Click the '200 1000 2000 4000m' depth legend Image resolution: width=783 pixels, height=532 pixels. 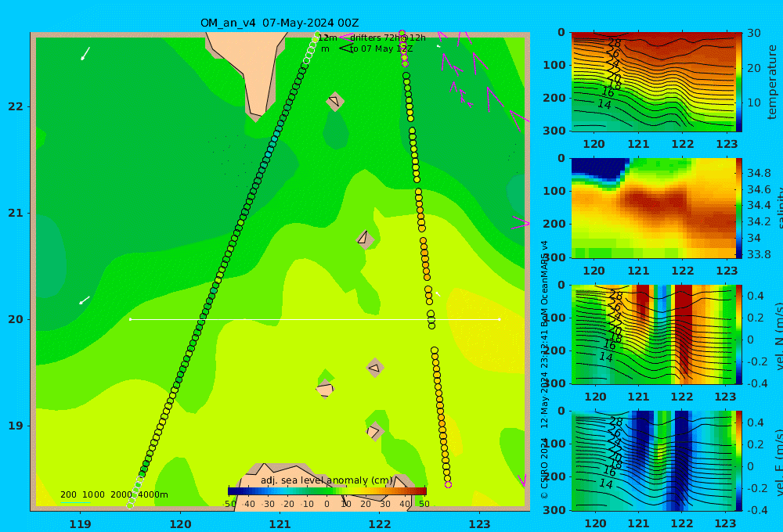(114, 494)
